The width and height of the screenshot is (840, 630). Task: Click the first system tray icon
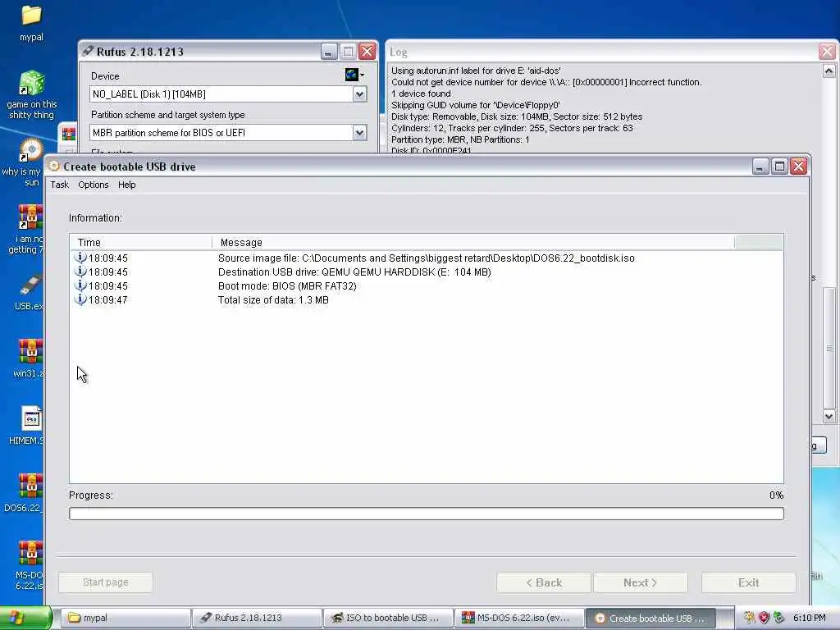pyautogui.click(x=749, y=618)
